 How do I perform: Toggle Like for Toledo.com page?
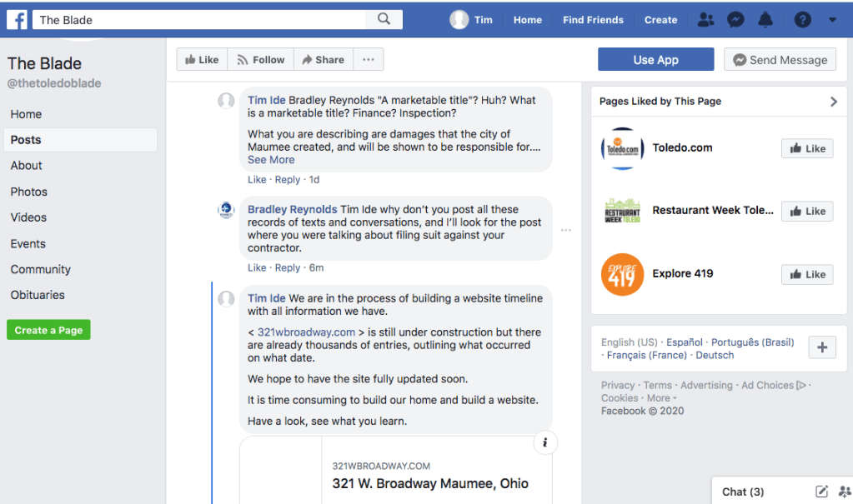click(x=806, y=148)
